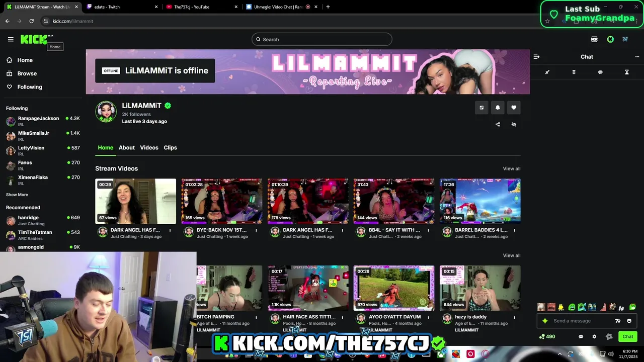Open options menu for BITCH PAMPING clip
The height and width of the screenshot is (362, 644).
coord(256,317)
